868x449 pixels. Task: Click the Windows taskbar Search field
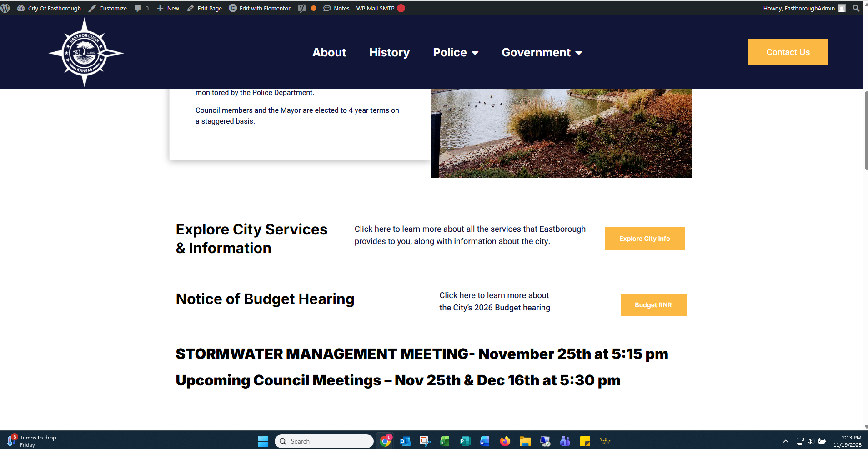324,441
